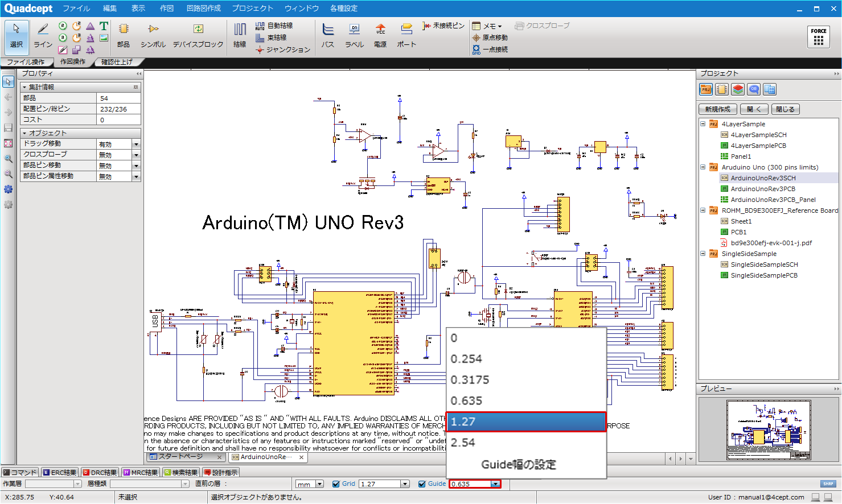This screenshot has height=504, width=842.
Task: Choose the デバイスブロック tool
Action: [198, 35]
